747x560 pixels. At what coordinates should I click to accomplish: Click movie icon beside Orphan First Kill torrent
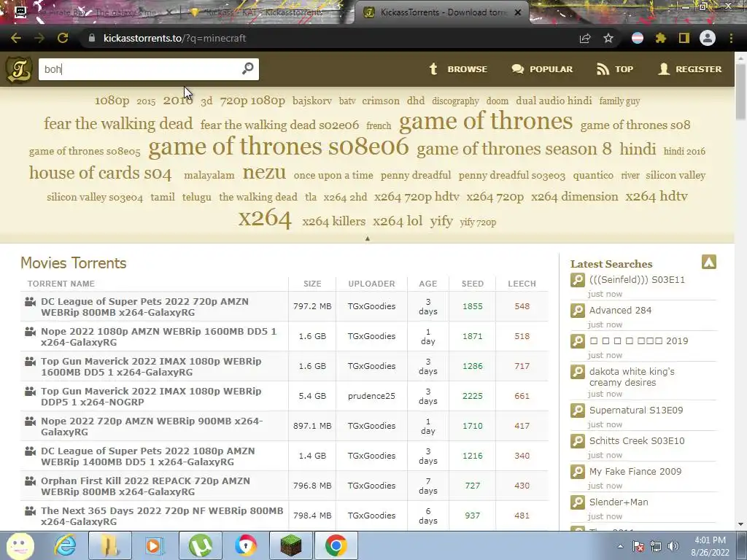pyautogui.click(x=30, y=481)
